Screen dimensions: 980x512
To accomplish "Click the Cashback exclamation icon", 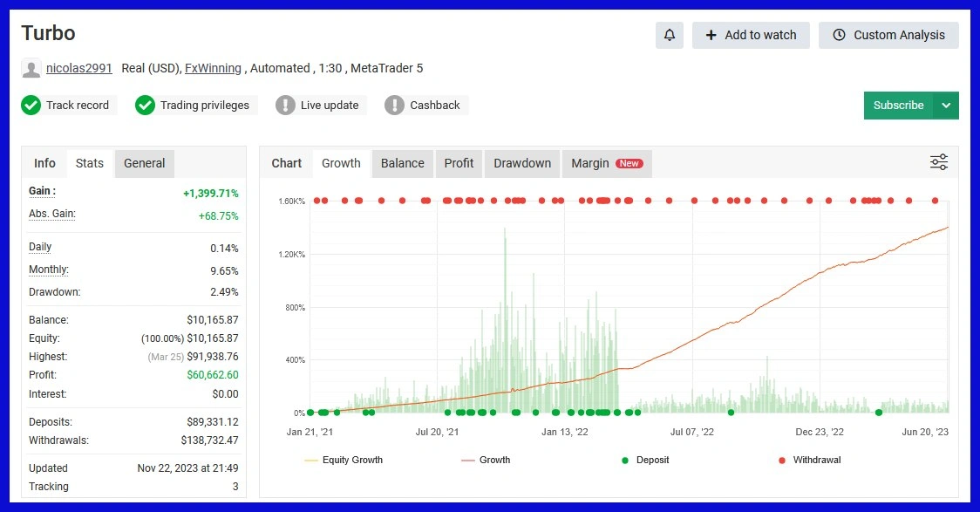I will pyautogui.click(x=394, y=106).
